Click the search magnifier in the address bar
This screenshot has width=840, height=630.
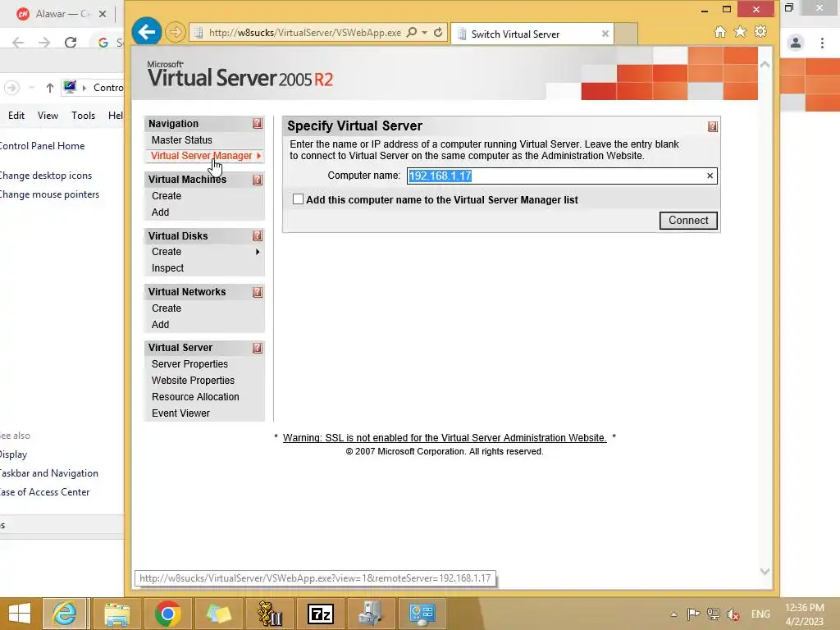412,32
